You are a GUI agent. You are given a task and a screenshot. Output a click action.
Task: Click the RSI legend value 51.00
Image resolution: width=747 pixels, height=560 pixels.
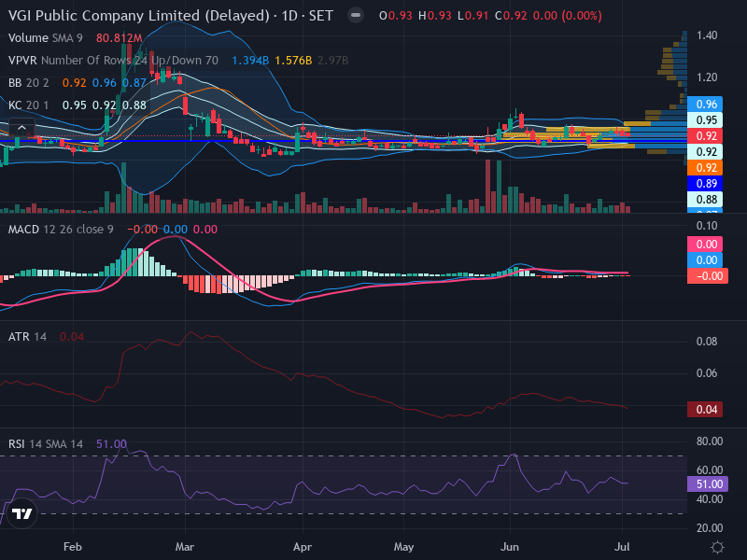[111, 444]
